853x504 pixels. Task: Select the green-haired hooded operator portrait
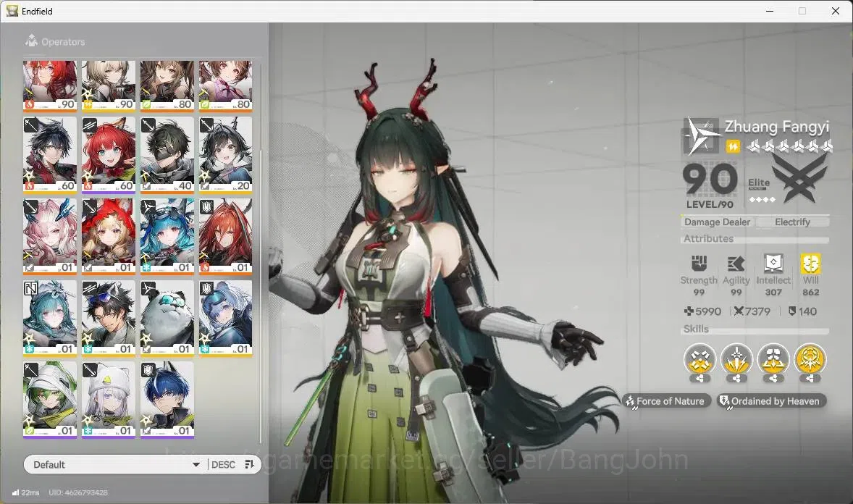tap(49, 400)
